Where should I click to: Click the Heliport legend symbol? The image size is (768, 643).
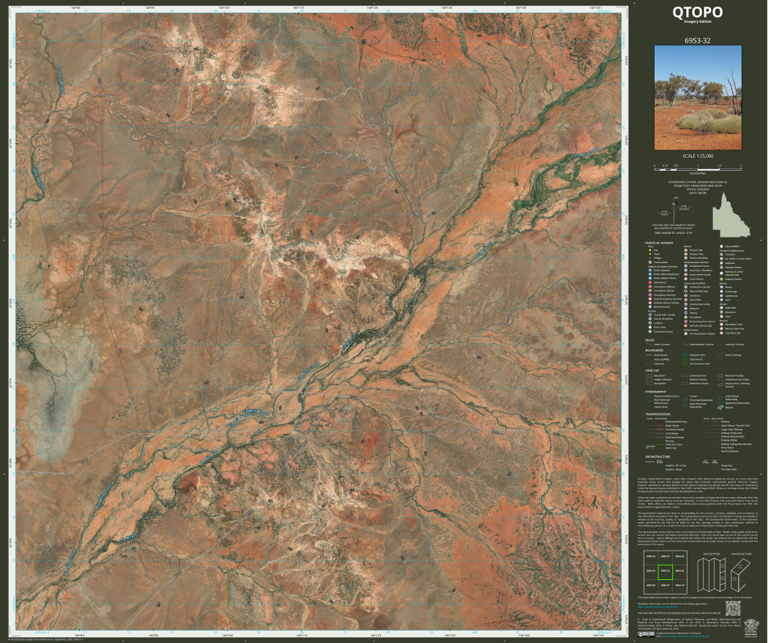(x=721, y=254)
